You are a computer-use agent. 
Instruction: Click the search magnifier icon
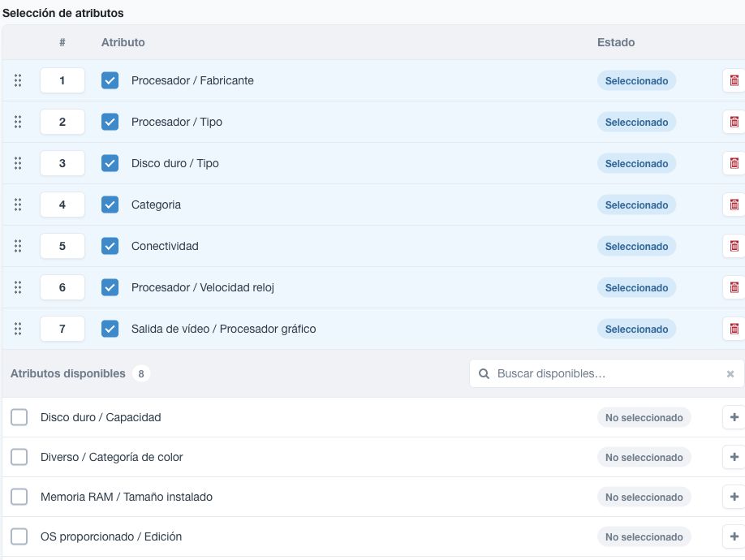point(484,374)
